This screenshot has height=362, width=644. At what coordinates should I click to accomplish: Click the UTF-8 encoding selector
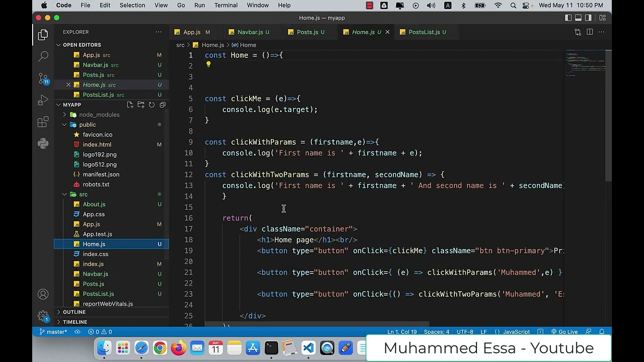click(465, 332)
